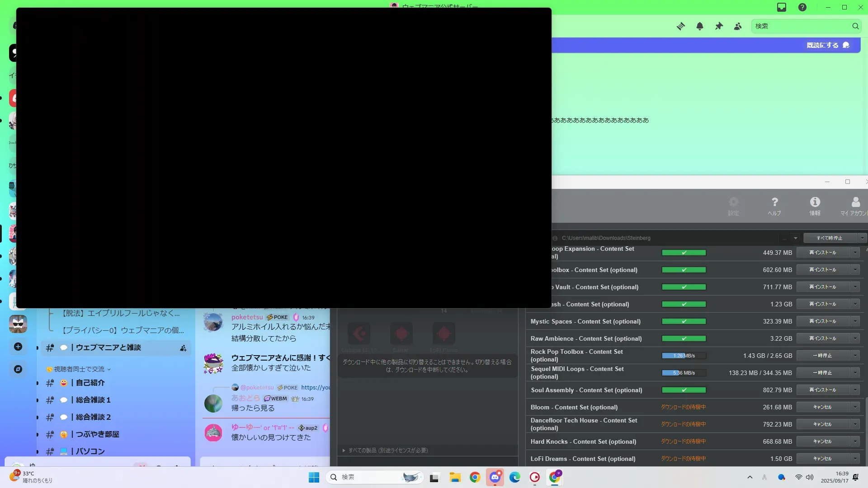Select the つぶやき部屋 channel
This screenshot has width=868, height=488.
97,434
